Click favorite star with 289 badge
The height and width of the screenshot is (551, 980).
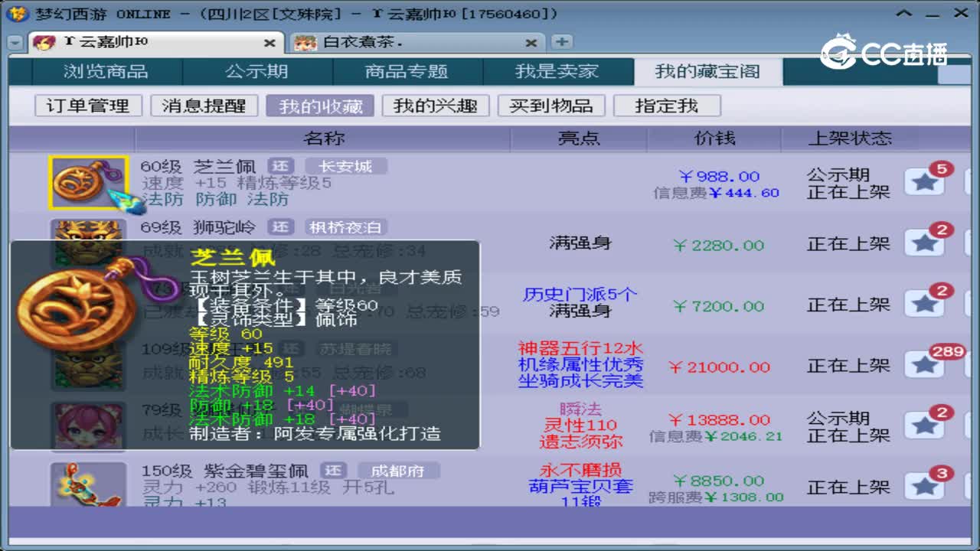tap(924, 365)
